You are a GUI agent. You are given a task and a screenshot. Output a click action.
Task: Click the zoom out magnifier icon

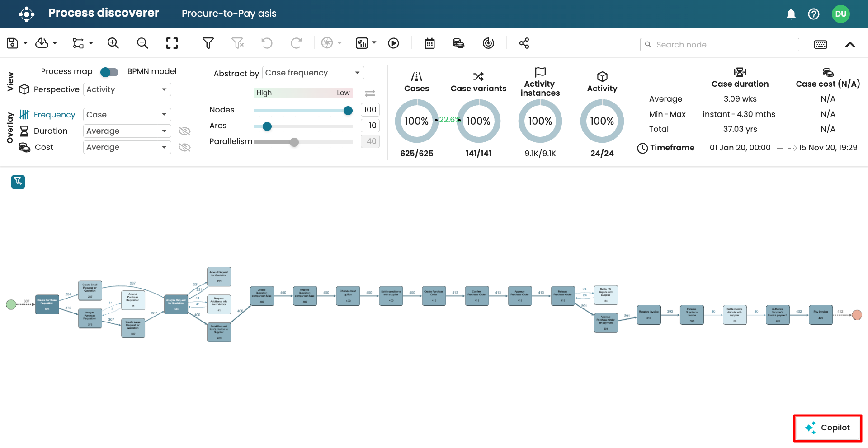[x=142, y=43]
